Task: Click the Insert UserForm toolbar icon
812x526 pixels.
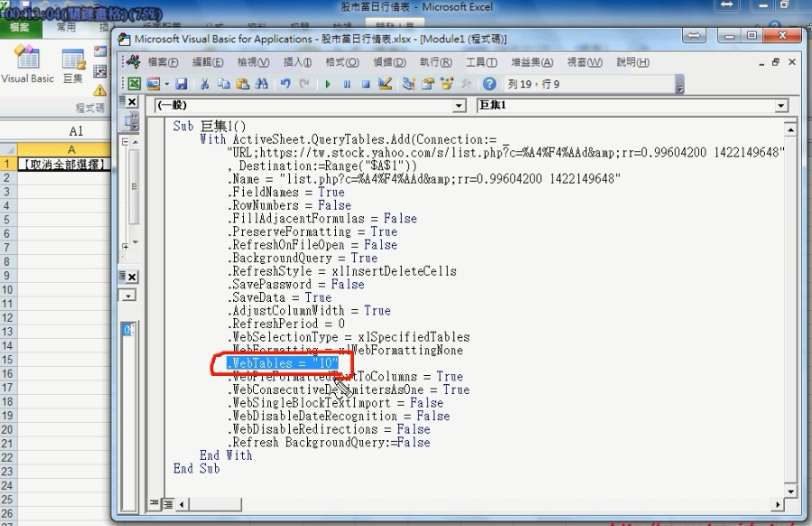Action: tap(154, 84)
